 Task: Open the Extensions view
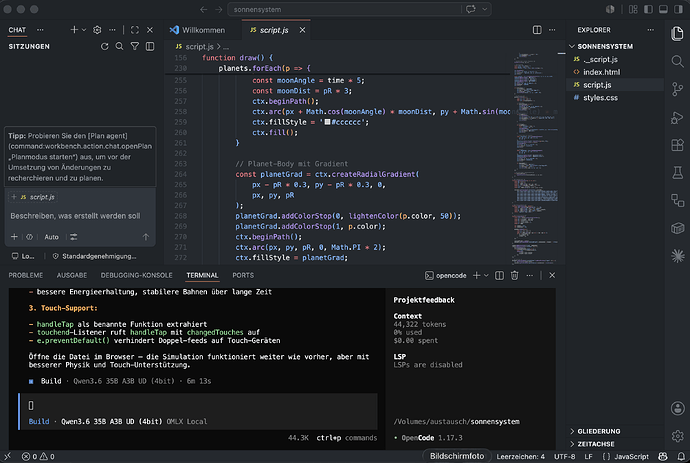coord(677,145)
